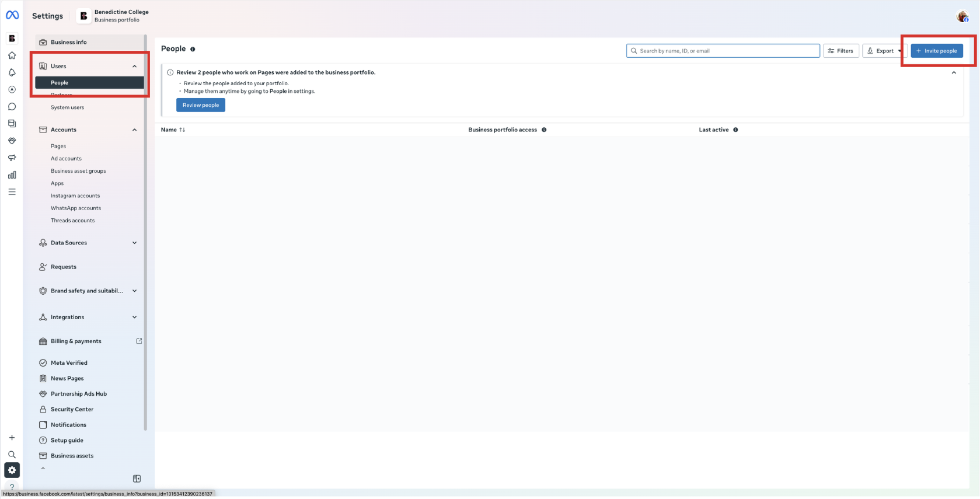Image resolution: width=980 pixels, height=499 pixels.
Task: Open Ad accounts under Accounts
Action: tap(66, 159)
